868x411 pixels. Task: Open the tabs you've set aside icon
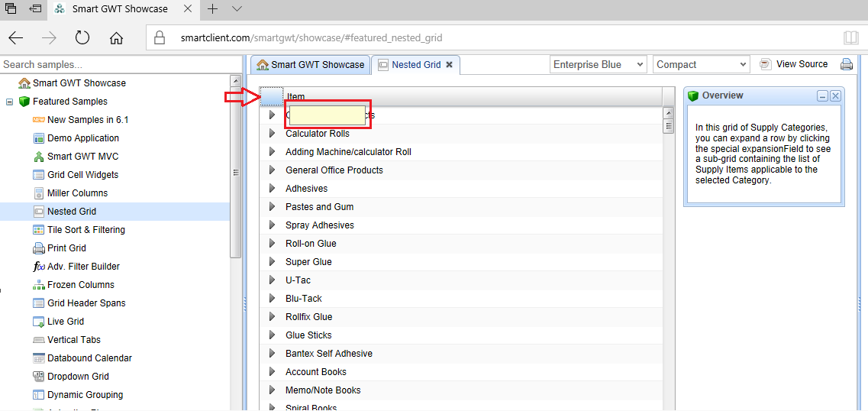pyautogui.click(x=11, y=8)
